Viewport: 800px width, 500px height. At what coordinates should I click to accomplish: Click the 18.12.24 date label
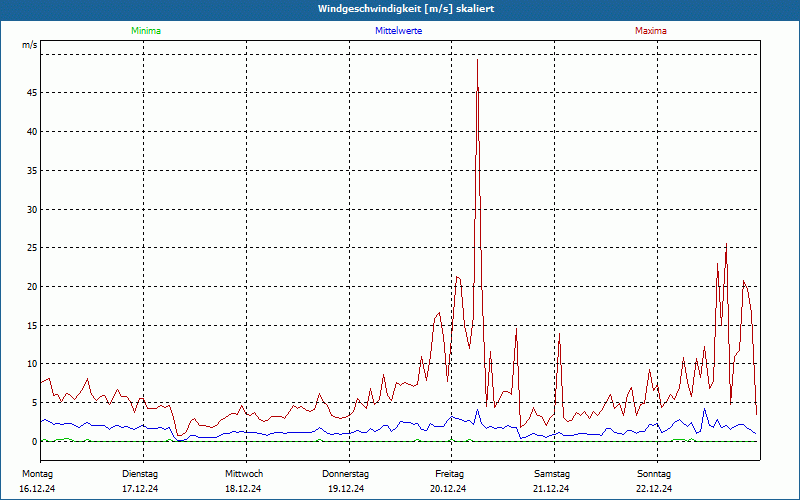(x=243, y=489)
